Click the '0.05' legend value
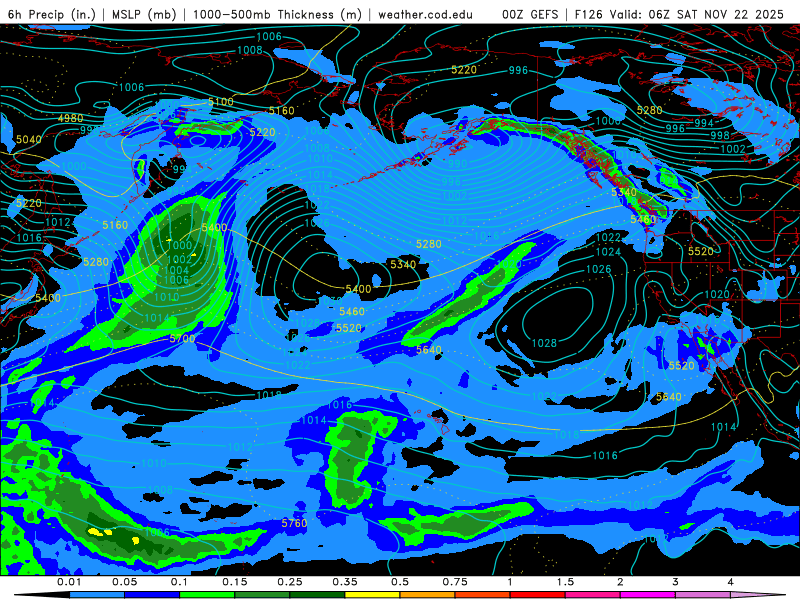Image resolution: width=800 pixels, height=600 pixels. pos(124,582)
